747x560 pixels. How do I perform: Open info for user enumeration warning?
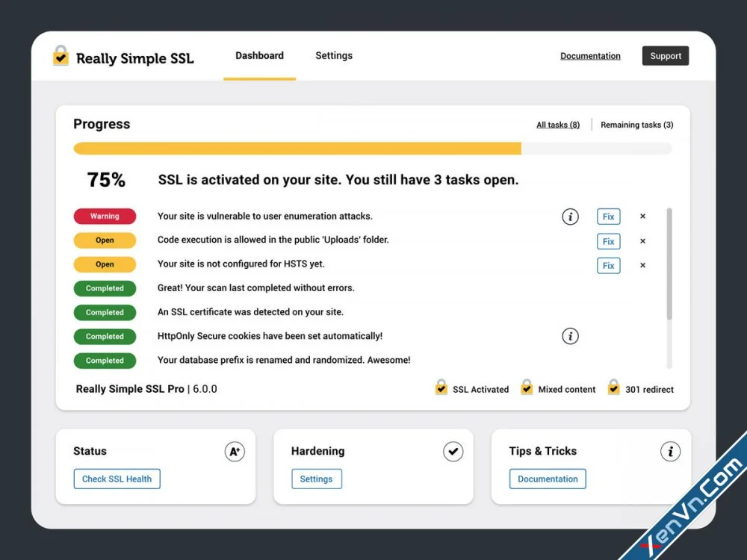(570, 217)
